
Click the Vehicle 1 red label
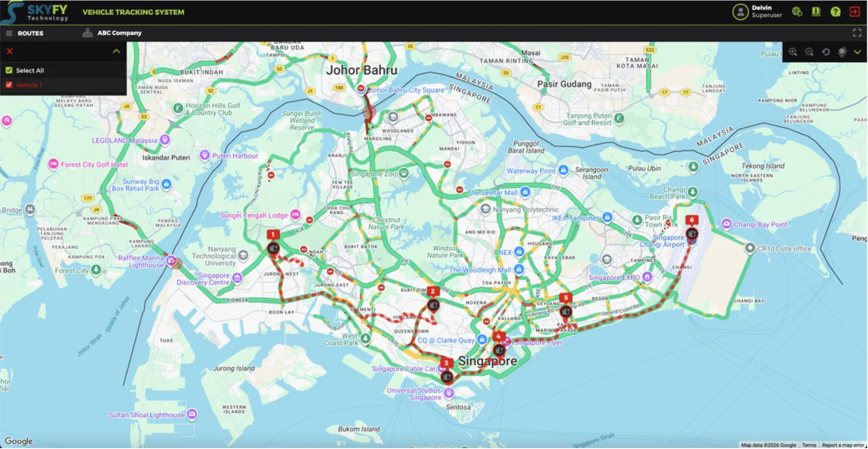[29, 85]
